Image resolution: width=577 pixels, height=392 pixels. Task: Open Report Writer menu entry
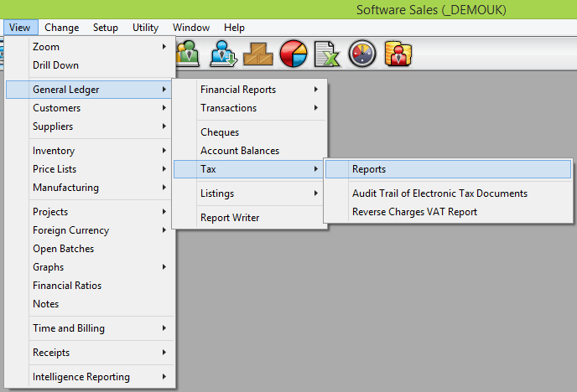coord(249,218)
